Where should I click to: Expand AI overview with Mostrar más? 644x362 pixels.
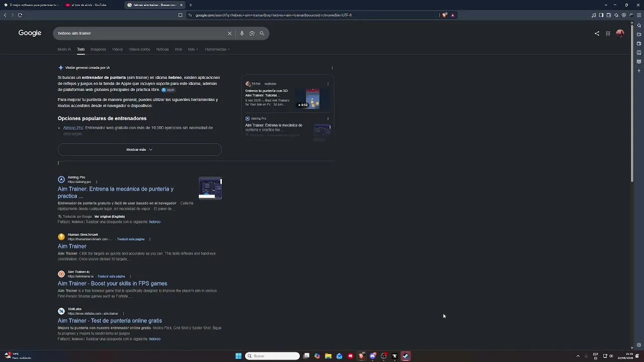click(x=139, y=149)
